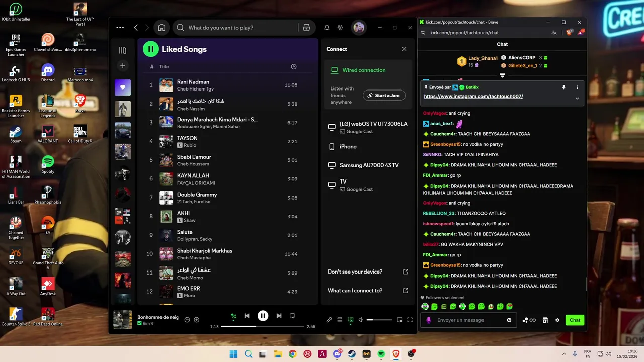644x362 pixels.
Task: Go back with Spotify's left arrow
Action: [136, 28]
